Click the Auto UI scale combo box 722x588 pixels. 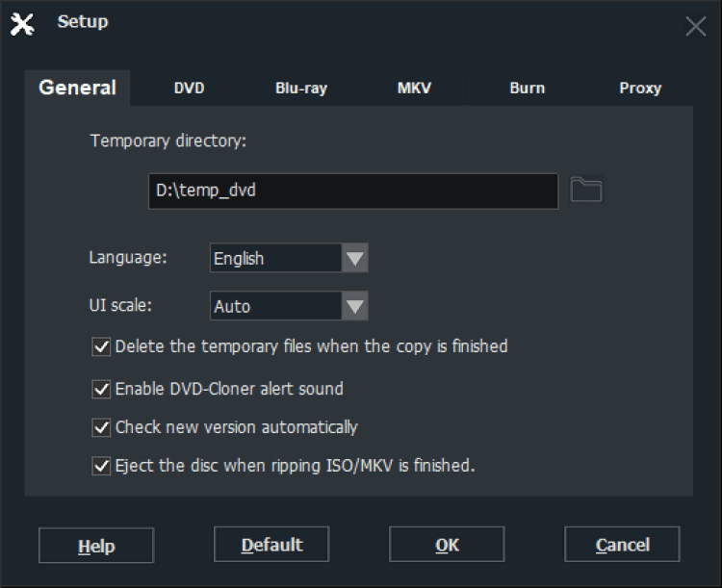(x=275, y=306)
